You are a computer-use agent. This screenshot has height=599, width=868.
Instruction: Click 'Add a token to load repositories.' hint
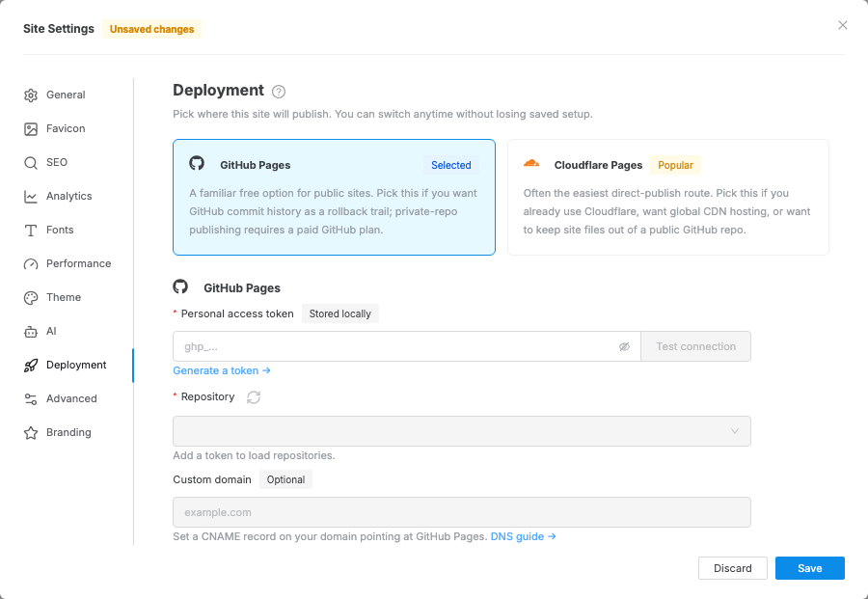[x=254, y=455]
